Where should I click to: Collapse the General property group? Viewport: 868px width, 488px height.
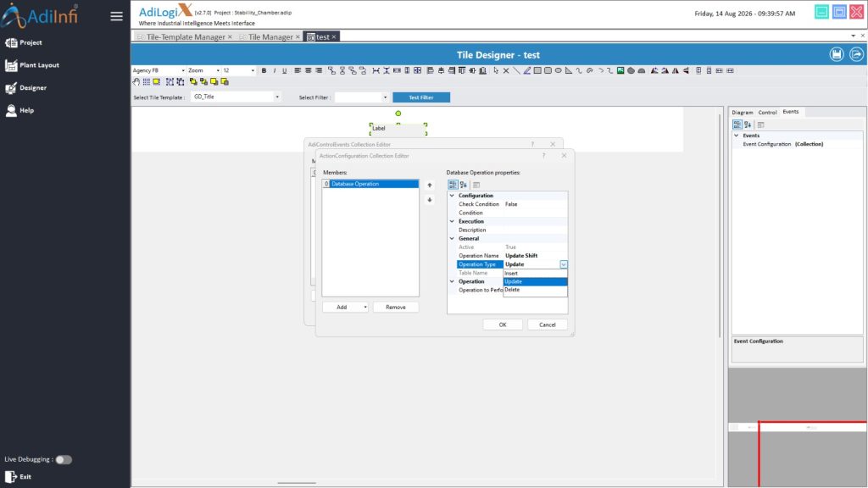tap(452, 238)
